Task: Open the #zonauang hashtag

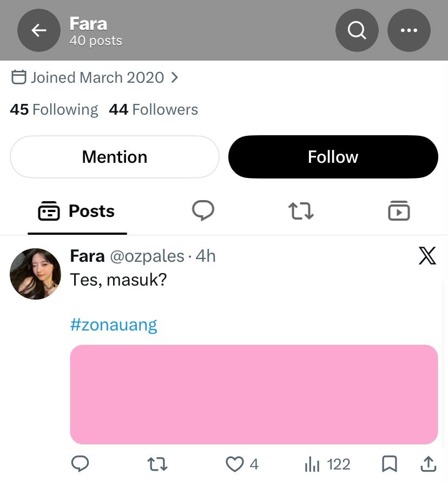Action: pos(114,325)
